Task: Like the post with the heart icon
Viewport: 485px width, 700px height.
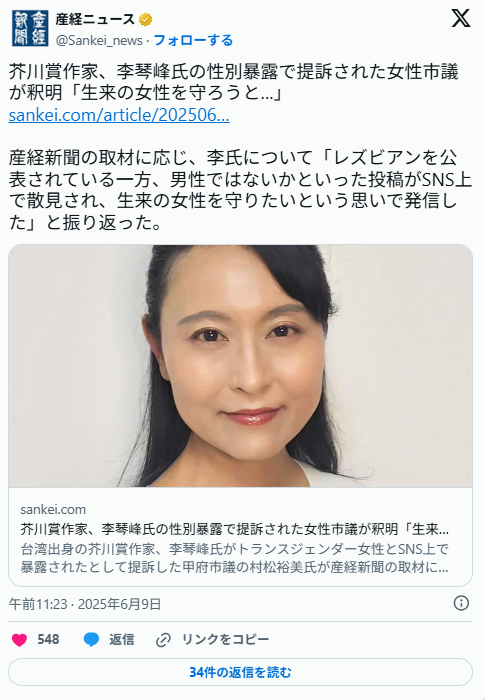Action: click(19, 640)
